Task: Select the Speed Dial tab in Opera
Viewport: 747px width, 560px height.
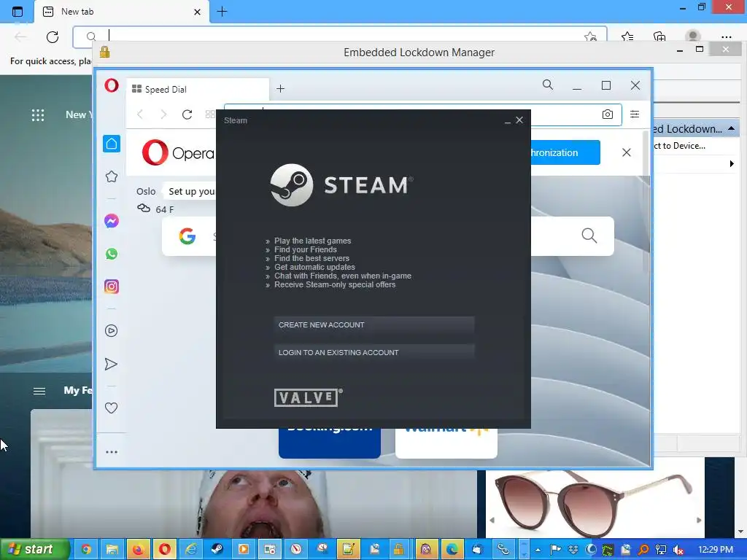Action: point(197,90)
